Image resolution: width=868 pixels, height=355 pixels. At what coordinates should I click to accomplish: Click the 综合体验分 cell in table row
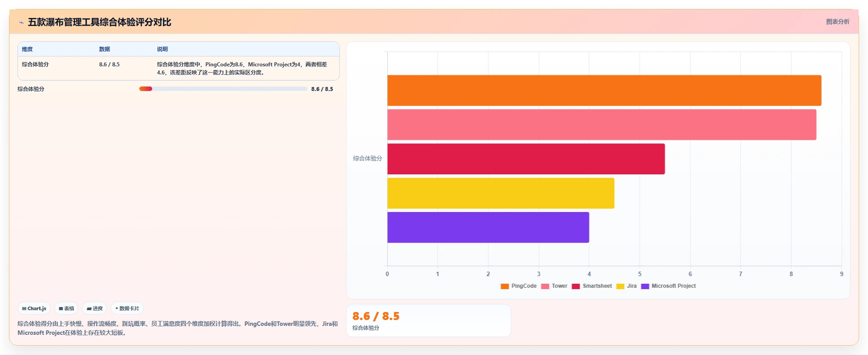35,65
